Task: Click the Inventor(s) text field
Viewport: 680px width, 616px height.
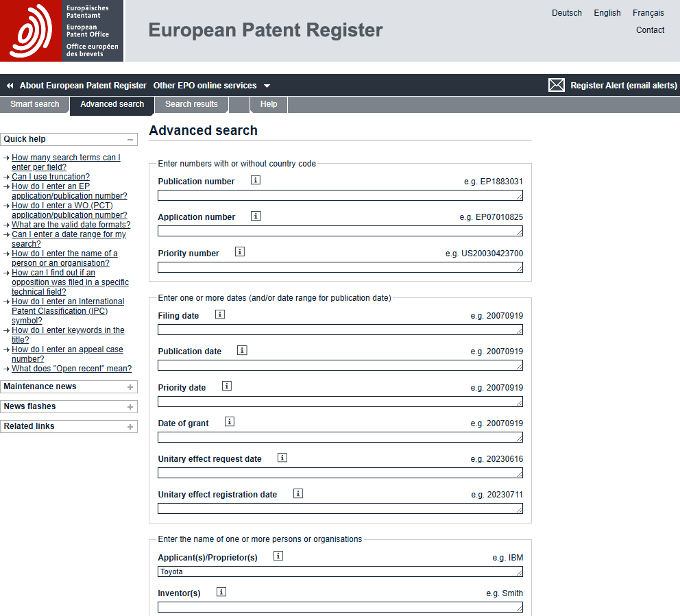Action: [x=339, y=607]
